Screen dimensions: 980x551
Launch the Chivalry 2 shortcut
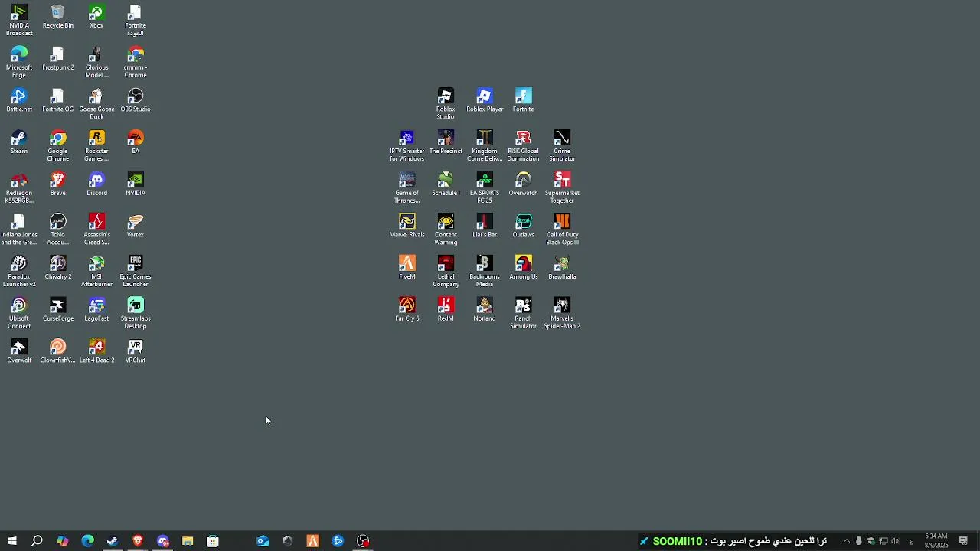point(58,268)
